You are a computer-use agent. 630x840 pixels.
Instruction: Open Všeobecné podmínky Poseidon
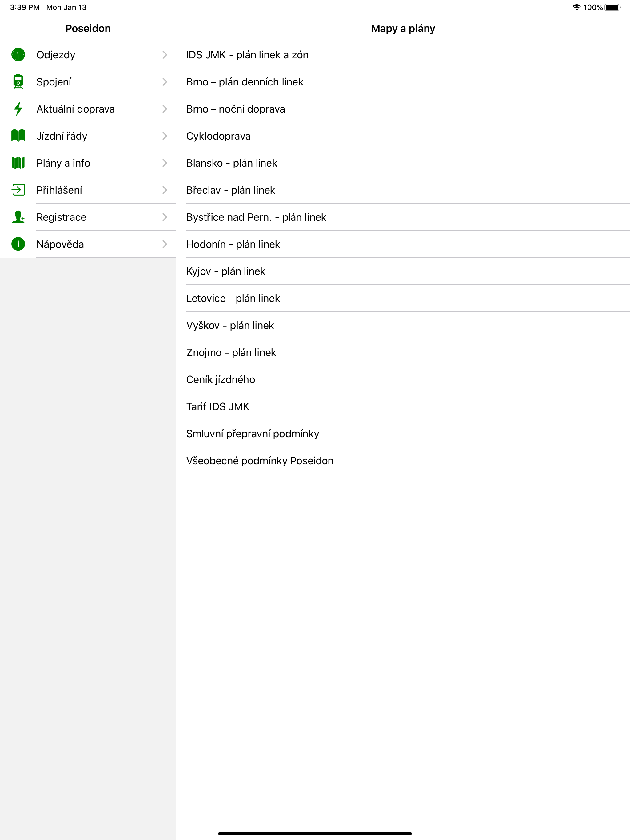click(403, 460)
